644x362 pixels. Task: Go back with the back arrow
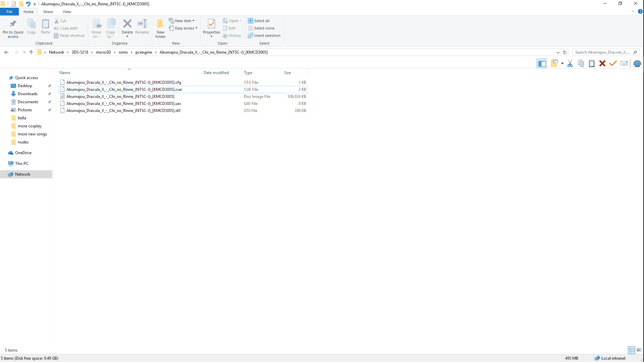click(x=6, y=52)
